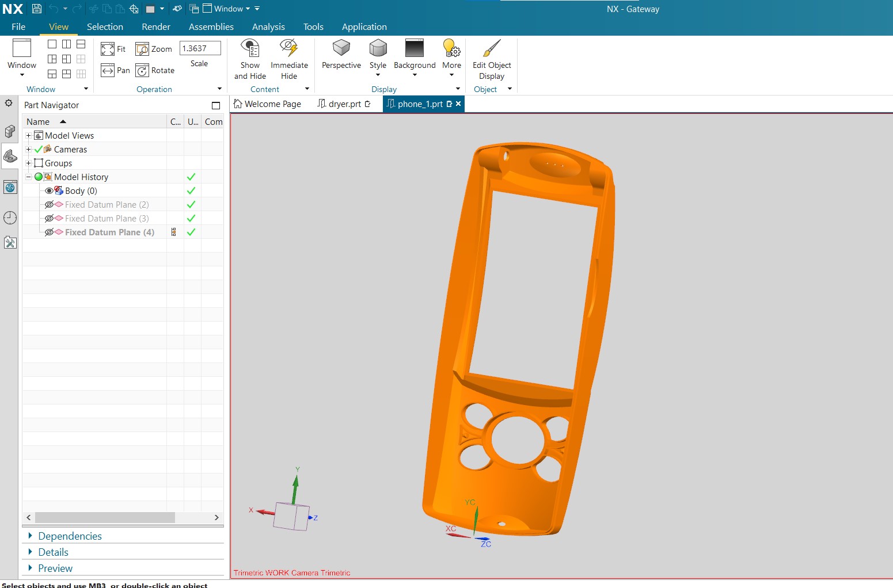Click the crosshair-circle icon in the quick access toolbar
Viewport: 893px width, 588px height.
tap(134, 9)
